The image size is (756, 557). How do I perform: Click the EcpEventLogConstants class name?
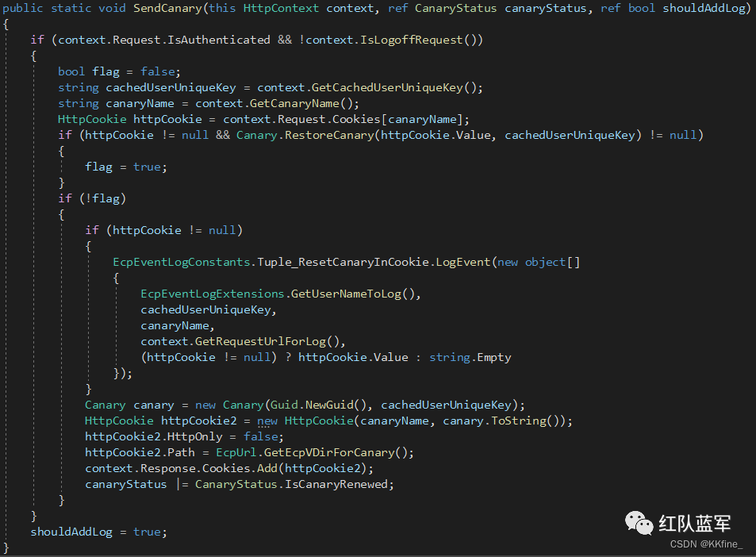(182, 263)
